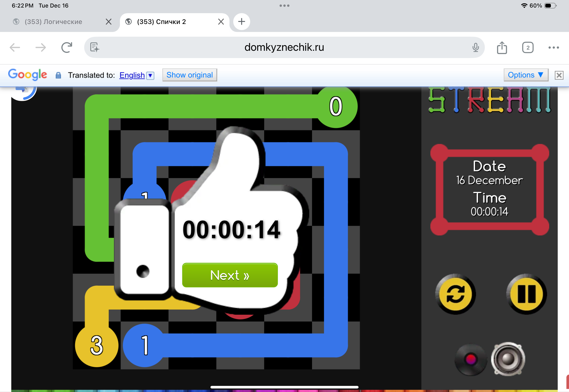
Task: Open the page reader summary icon
Action: 95,47
